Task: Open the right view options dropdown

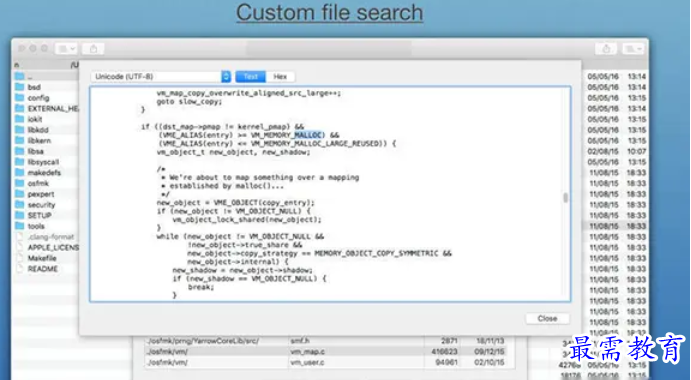Action: click(633, 48)
